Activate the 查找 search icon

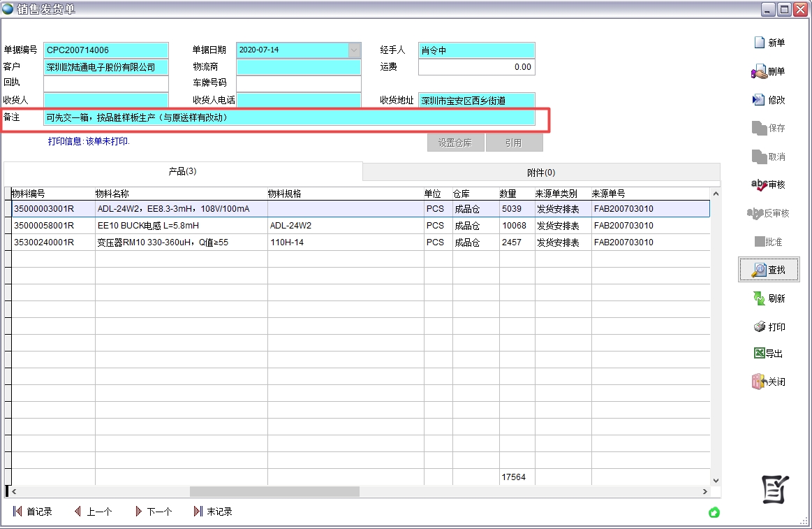coord(769,269)
